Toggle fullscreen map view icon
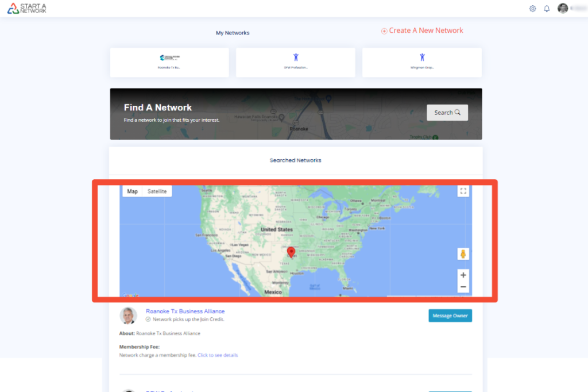This screenshot has width=588, height=392. coord(463,191)
